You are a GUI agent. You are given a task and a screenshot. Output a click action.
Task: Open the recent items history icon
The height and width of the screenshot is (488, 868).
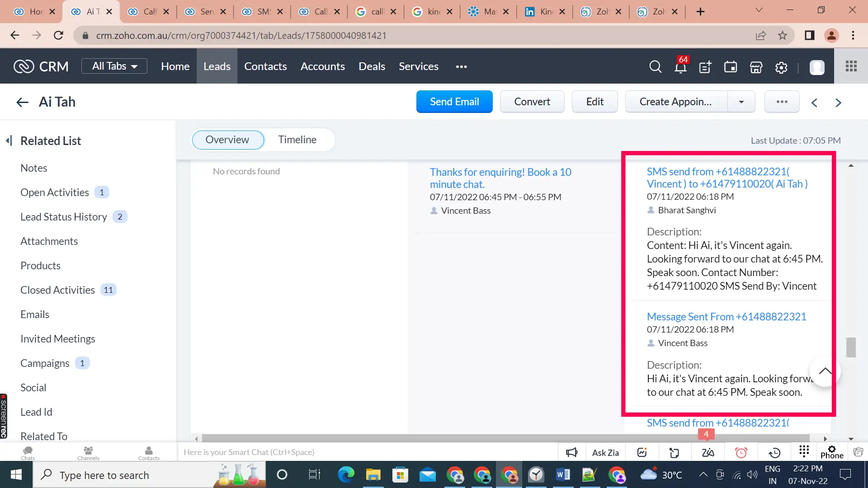(x=774, y=452)
